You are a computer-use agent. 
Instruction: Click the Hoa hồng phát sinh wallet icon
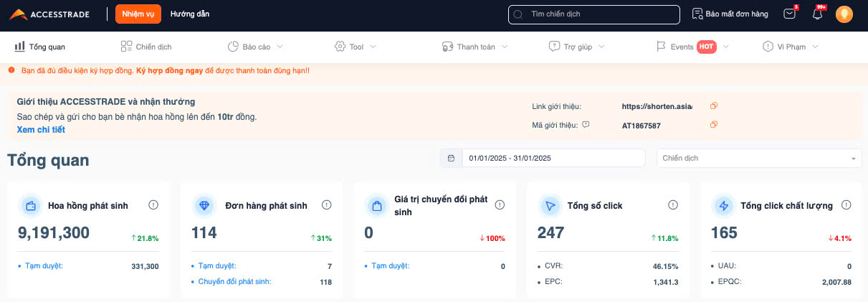point(31,206)
